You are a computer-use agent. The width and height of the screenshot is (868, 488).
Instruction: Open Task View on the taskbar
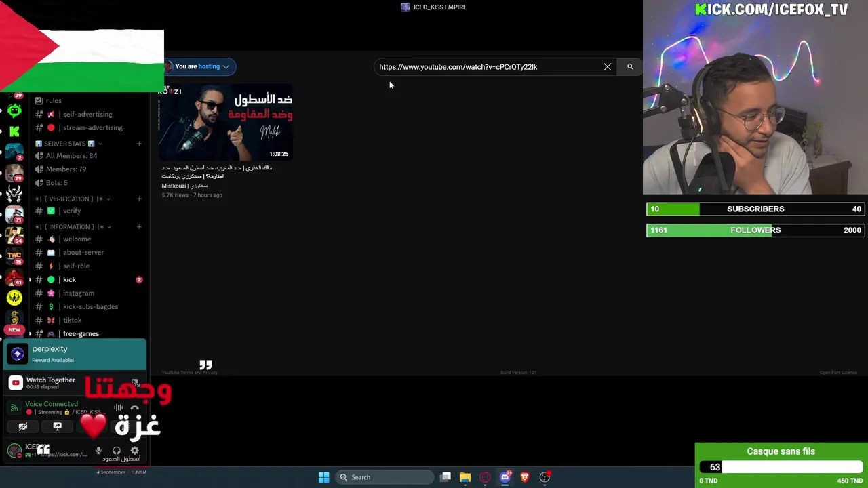point(446,477)
